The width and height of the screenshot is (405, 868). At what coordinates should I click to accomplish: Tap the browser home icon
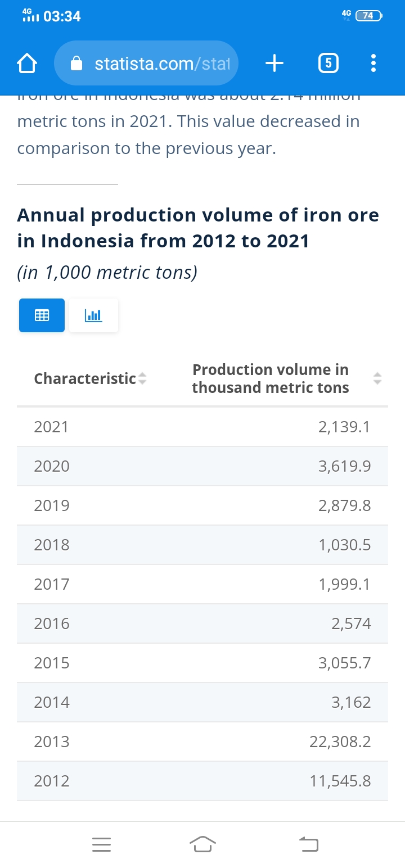click(x=26, y=64)
